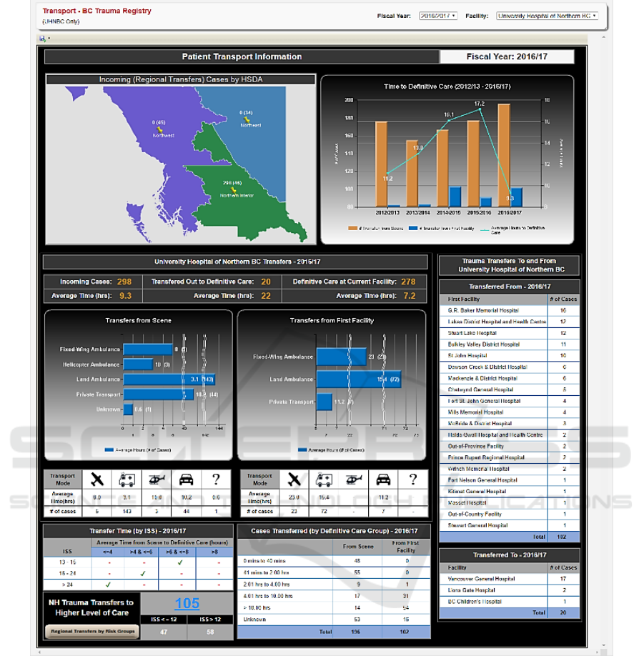Open the Fiscal Year dropdown
644x656 pixels.
[x=437, y=15]
